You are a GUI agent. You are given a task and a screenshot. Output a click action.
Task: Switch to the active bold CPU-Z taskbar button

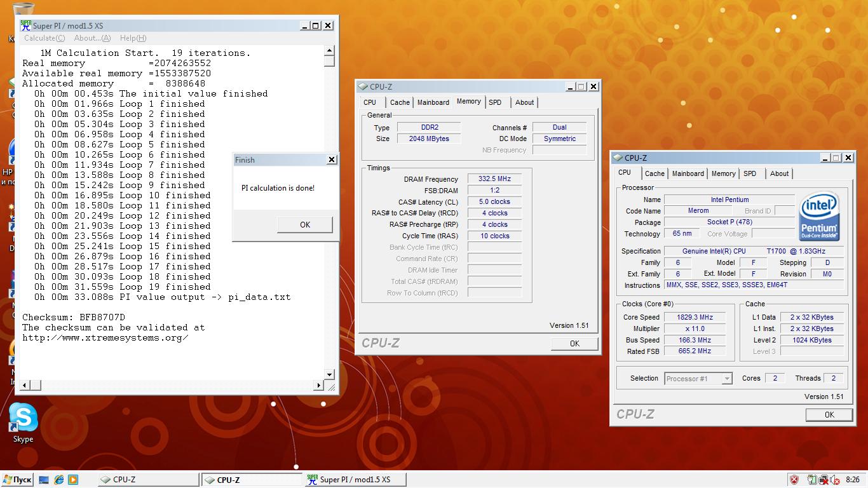(252, 480)
